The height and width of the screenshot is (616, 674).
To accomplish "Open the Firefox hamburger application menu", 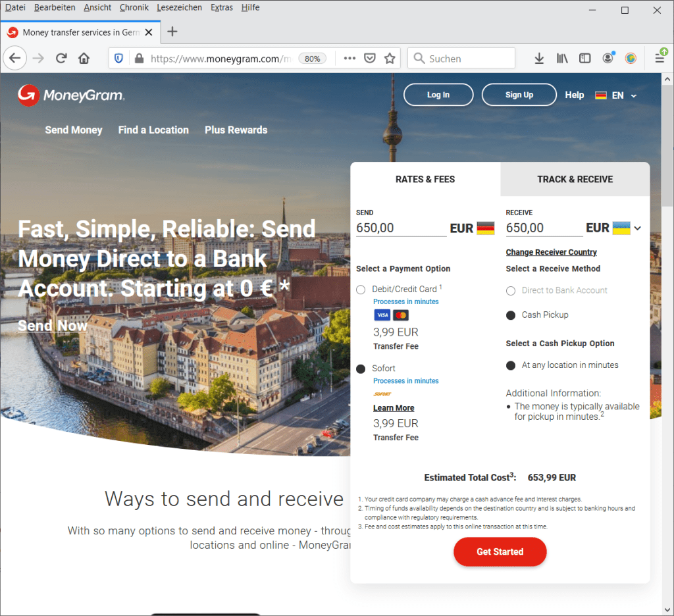I will [x=659, y=59].
